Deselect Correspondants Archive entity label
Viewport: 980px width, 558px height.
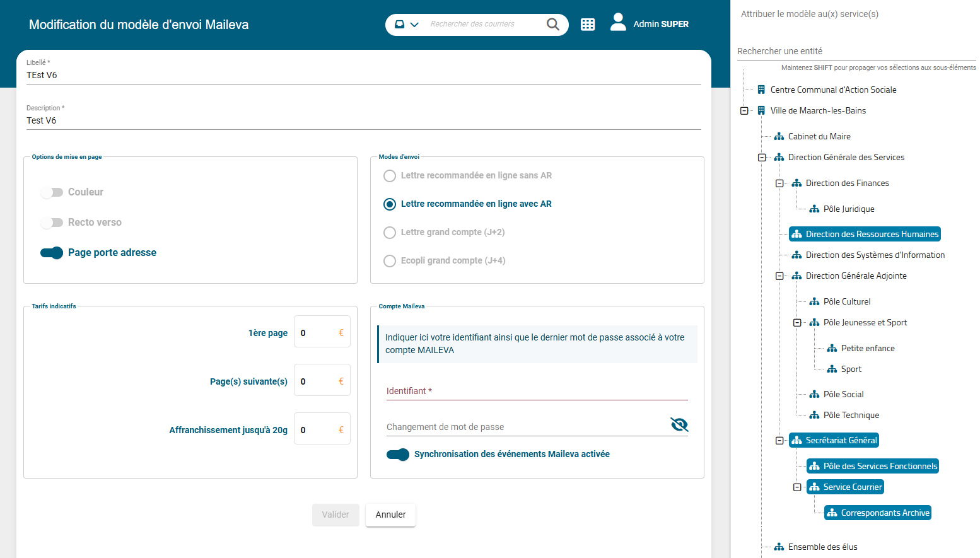885,513
